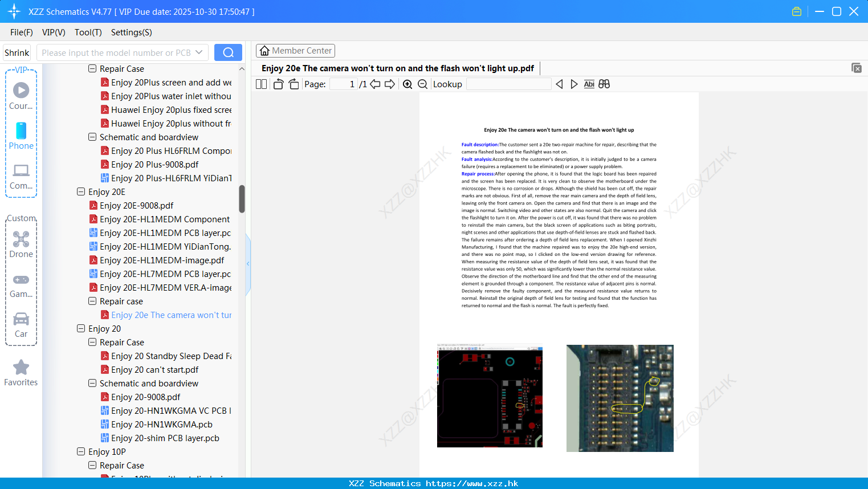Open the File(F) menu
The height and width of the screenshot is (489, 868).
[22, 32]
